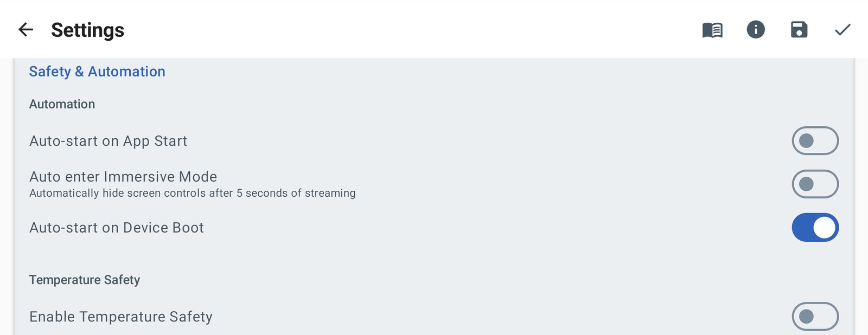Open the user manual book icon
This screenshot has width=868, height=335.
coord(712,30)
